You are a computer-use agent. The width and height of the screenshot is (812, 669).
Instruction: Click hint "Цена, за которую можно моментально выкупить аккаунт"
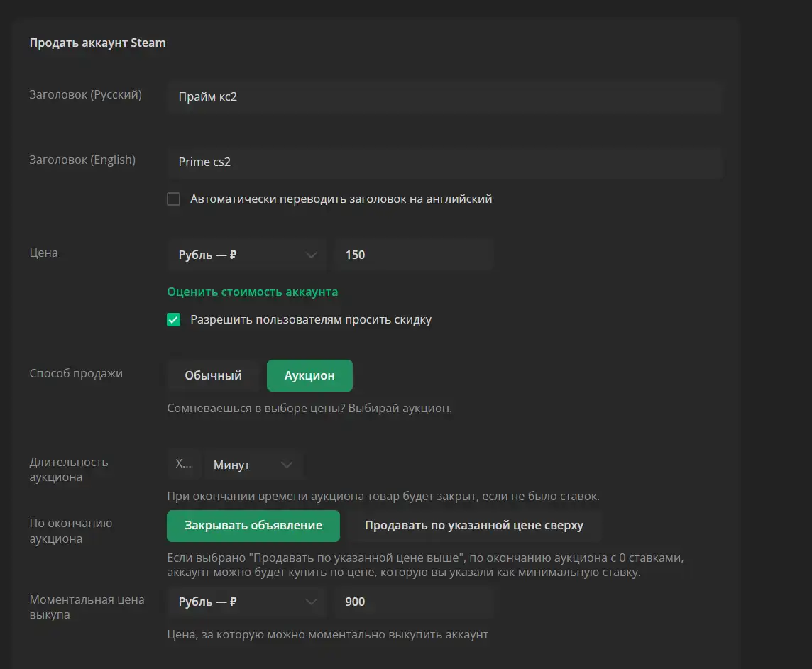click(x=328, y=635)
